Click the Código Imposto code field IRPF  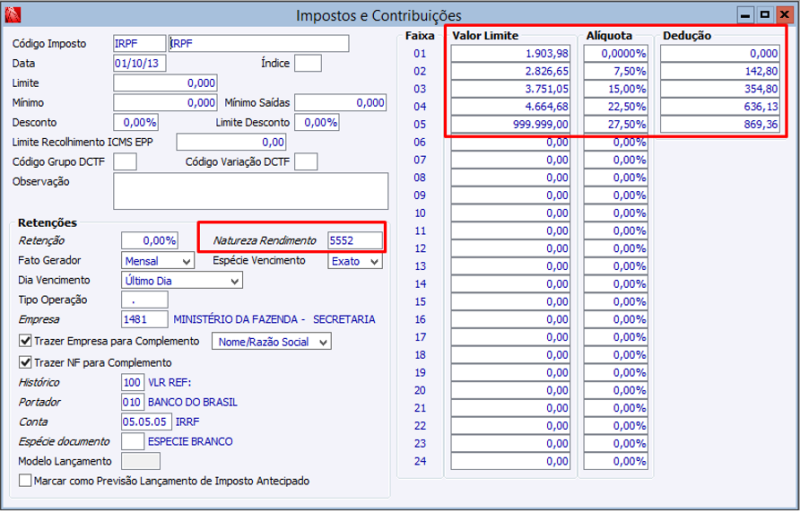140,43
